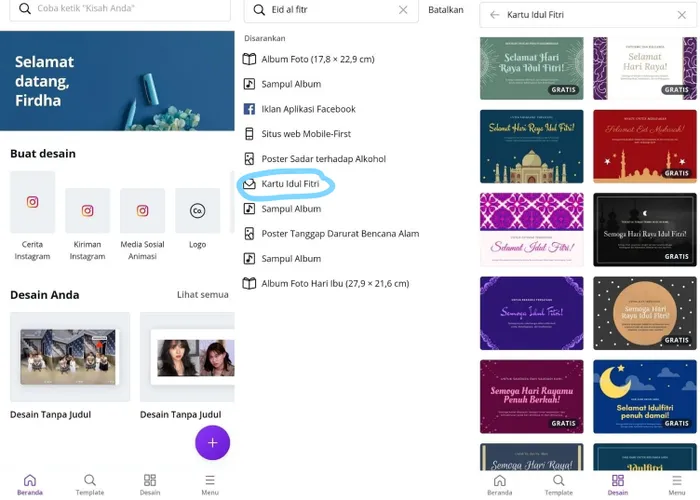Viewport: 700px width, 500px height.
Task: Click poster icon beside Poster Tanggap Darurat
Action: [x=249, y=233]
